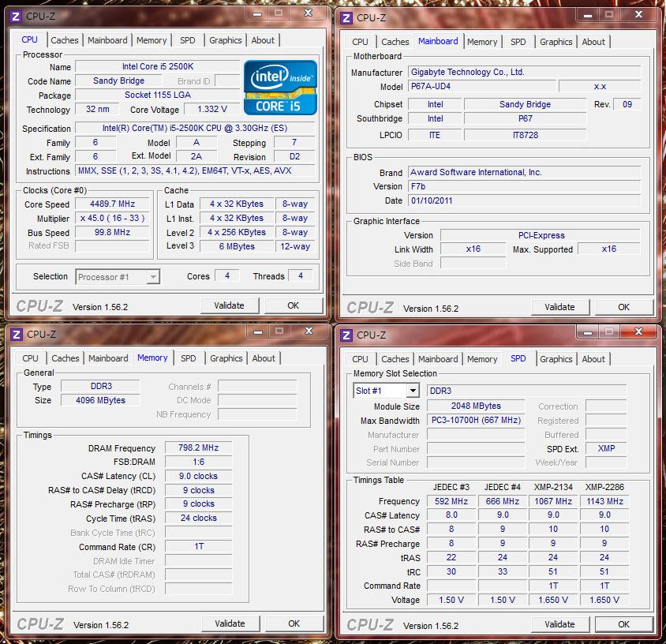The height and width of the screenshot is (644, 666).
Task: Click OK in the Mainboard window
Action: (x=623, y=307)
